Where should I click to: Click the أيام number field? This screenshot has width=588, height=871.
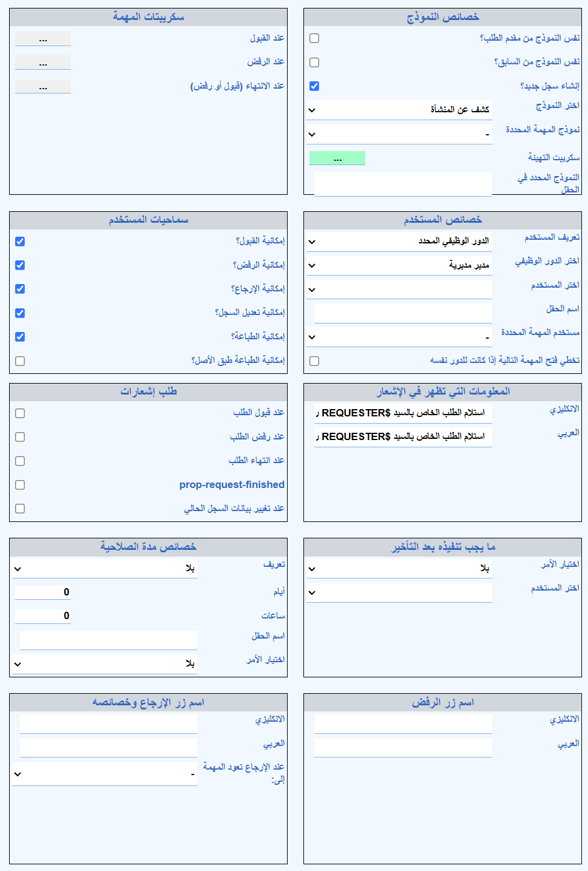pos(43,592)
